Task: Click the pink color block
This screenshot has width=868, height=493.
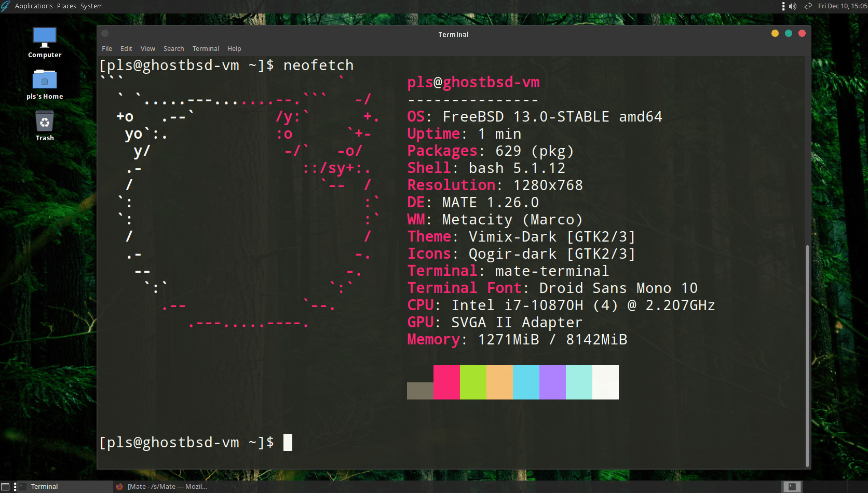Action: click(x=446, y=382)
